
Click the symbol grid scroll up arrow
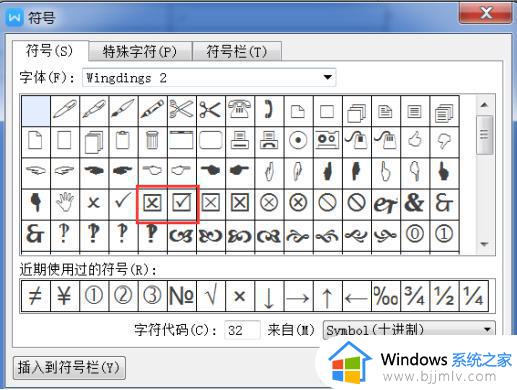(x=484, y=105)
